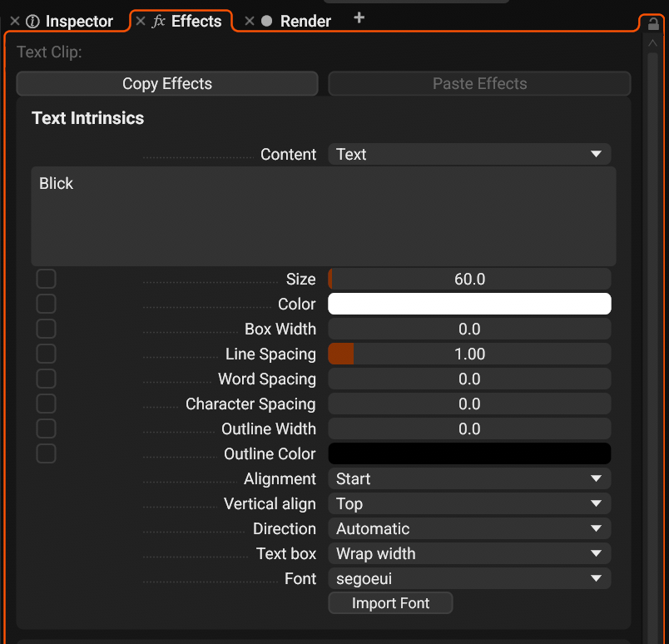Click the Outline Width value field
The height and width of the screenshot is (644, 669).
click(x=469, y=429)
